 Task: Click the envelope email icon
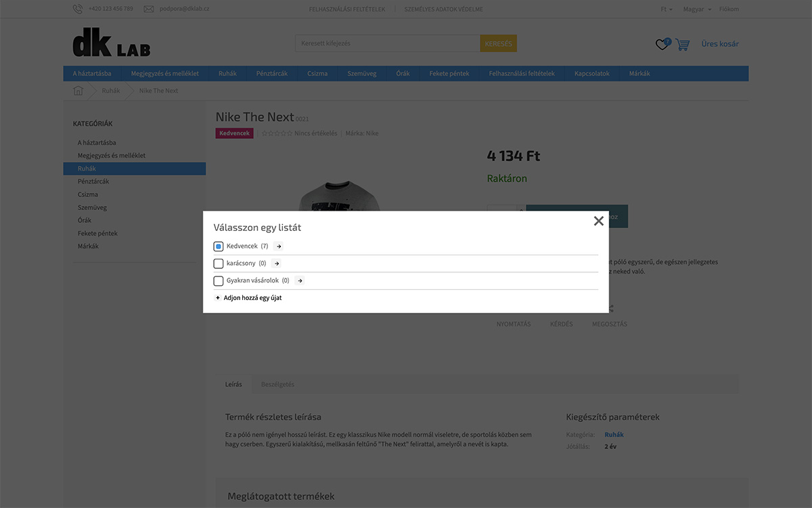point(149,9)
